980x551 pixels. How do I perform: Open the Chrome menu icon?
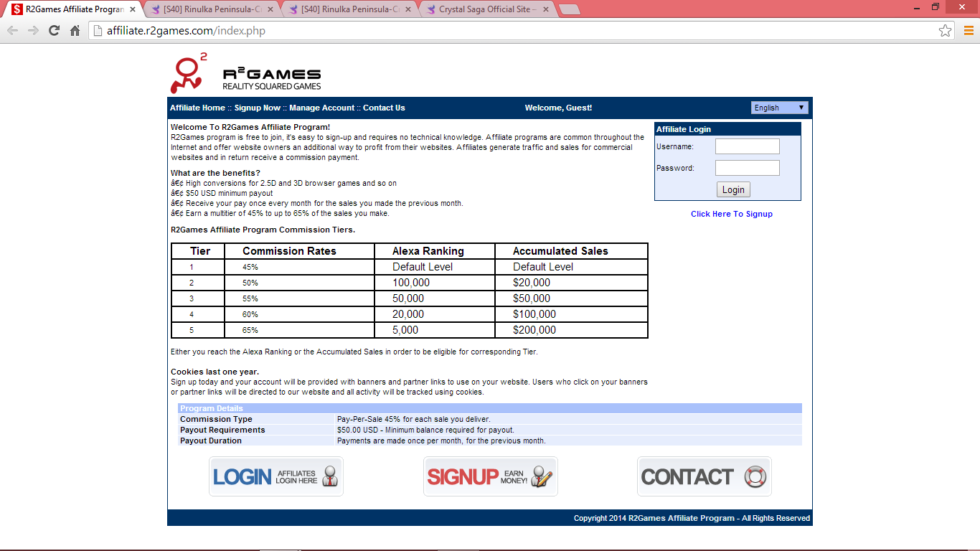coord(969,31)
